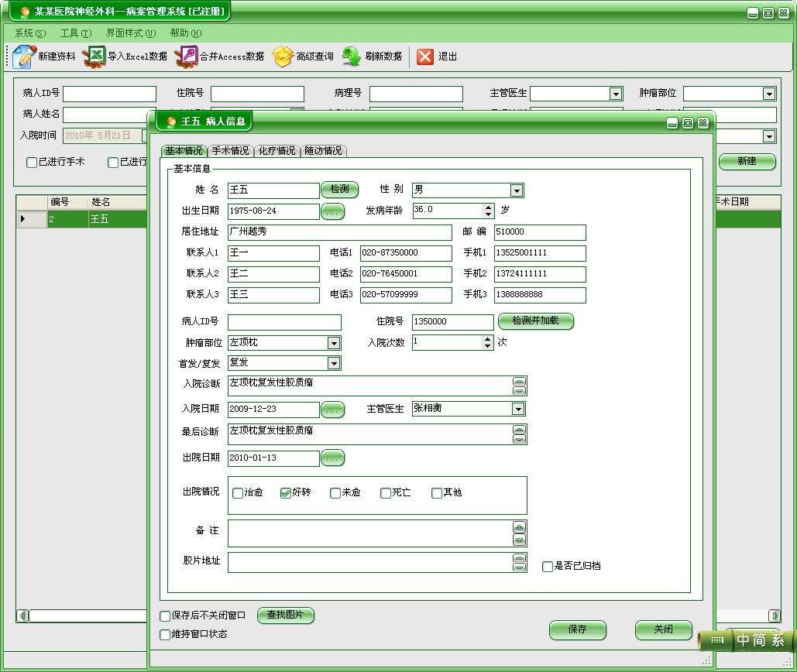The width and height of the screenshot is (797, 672).
Task: Click the red 退出 exit icon
Action: point(425,57)
